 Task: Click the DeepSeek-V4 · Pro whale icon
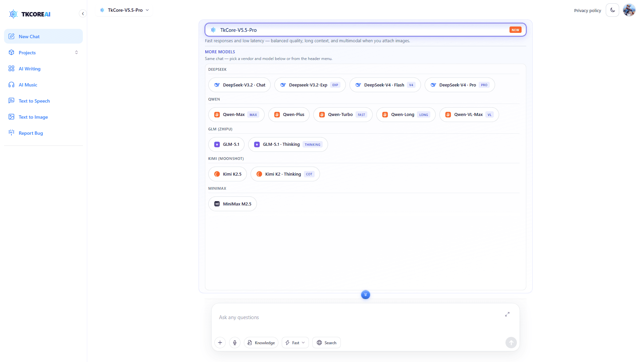pyautogui.click(x=433, y=85)
